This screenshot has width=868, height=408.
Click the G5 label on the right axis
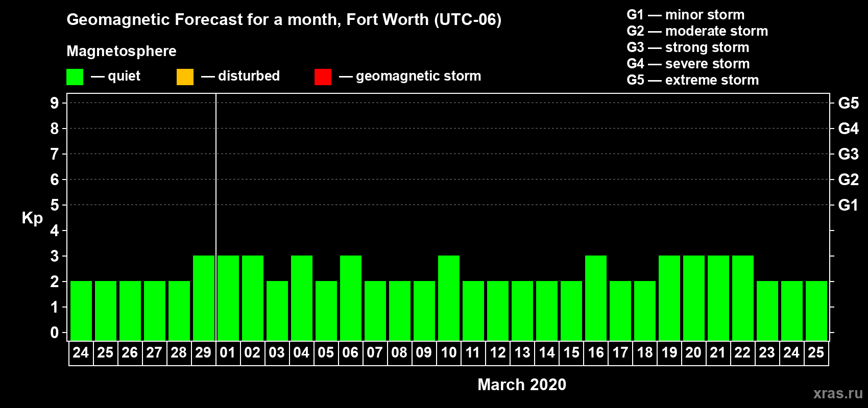[849, 103]
